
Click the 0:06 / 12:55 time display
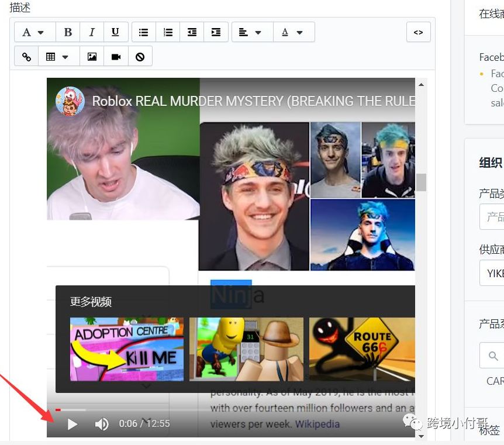pos(144,423)
